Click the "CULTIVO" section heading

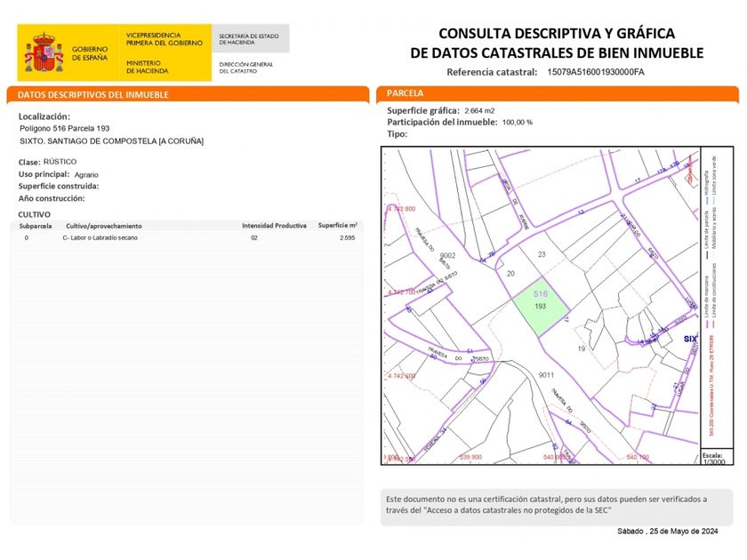(x=34, y=215)
